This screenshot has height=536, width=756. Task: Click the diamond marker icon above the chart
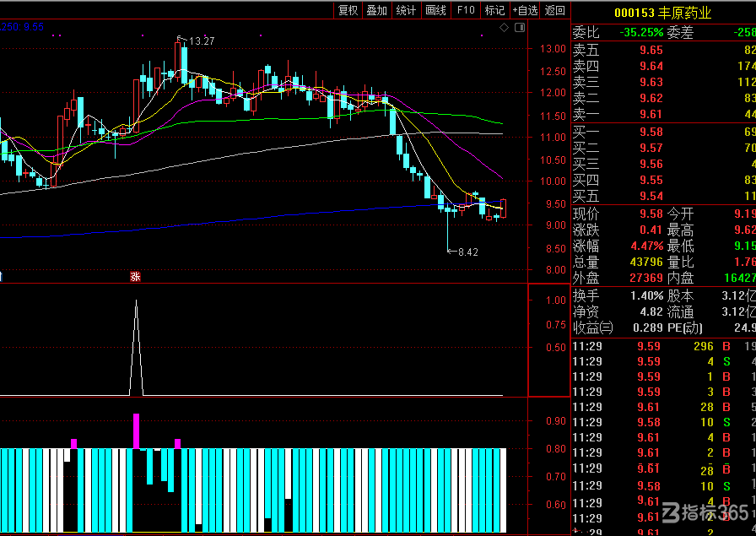505,28
